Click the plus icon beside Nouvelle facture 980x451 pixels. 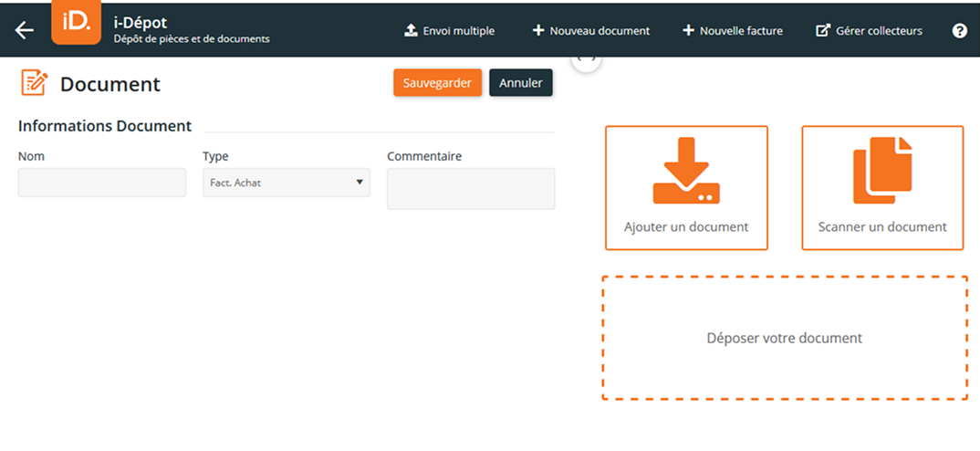(688, 31)
